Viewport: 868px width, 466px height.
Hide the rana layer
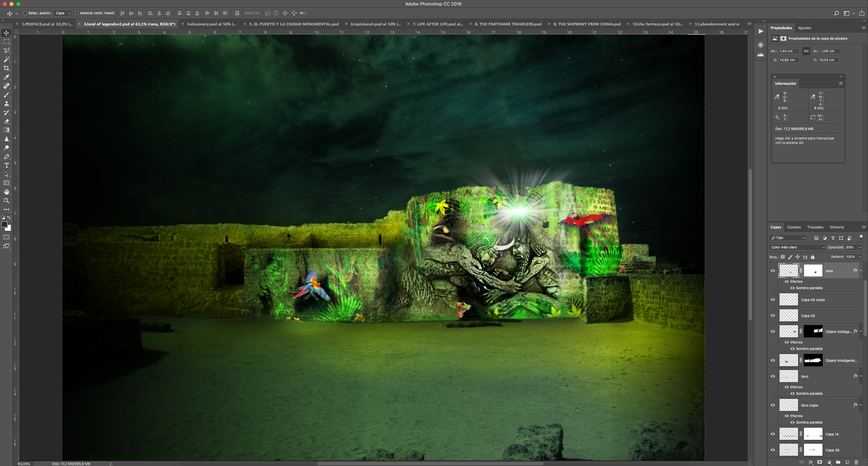(x=773, y=271)
